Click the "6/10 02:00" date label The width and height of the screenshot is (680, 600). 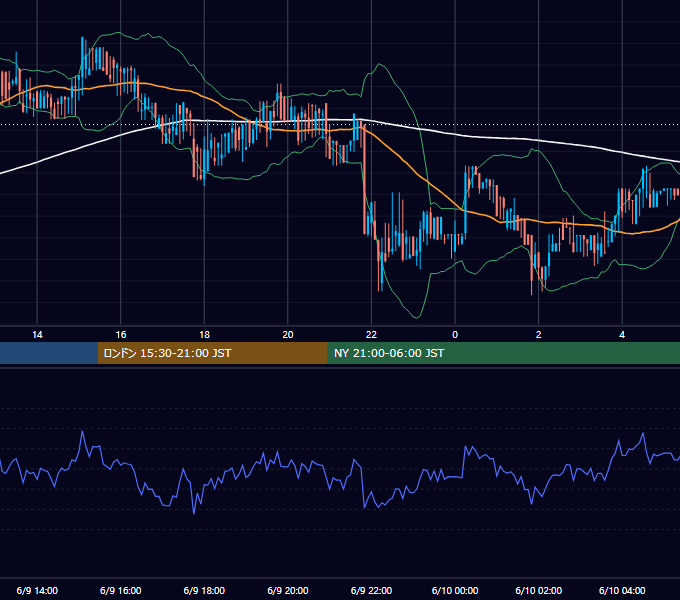(539, 590)
